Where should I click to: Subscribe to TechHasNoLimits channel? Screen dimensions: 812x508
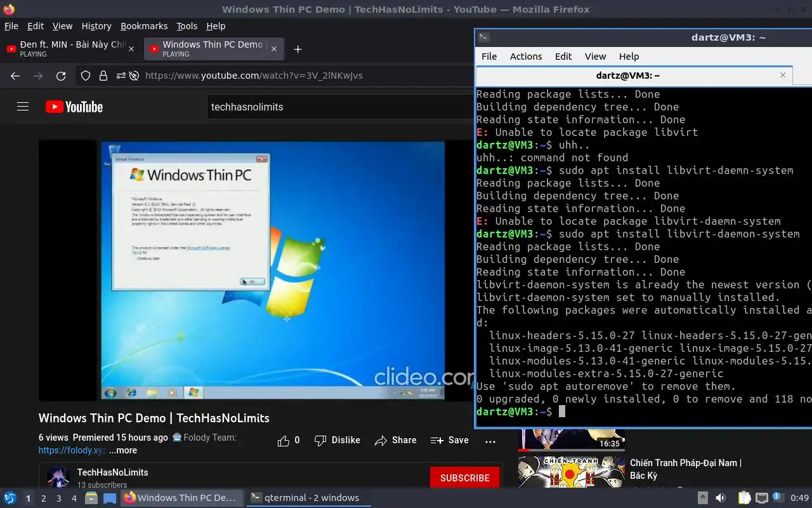[465, 478]
